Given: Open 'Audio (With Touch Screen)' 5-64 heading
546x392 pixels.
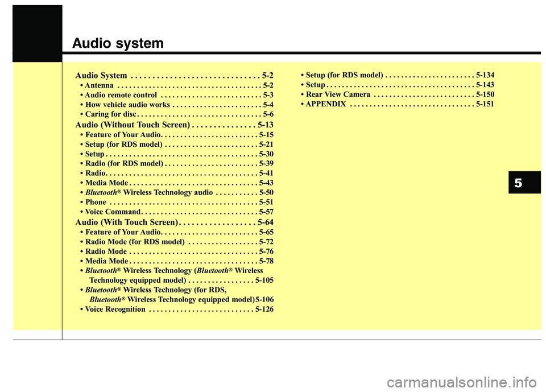Looking at the screenshot, I should 174,222.
